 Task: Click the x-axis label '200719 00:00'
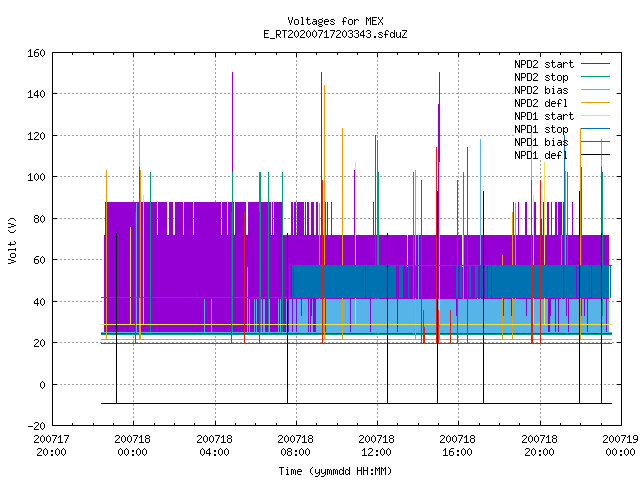[x=620, y=446]
